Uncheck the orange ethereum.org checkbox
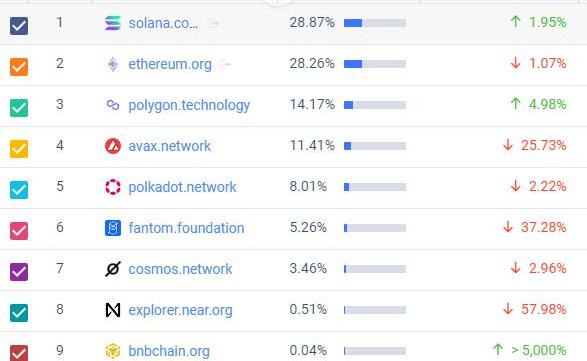587x361 pixels. [x=19, y=67]
